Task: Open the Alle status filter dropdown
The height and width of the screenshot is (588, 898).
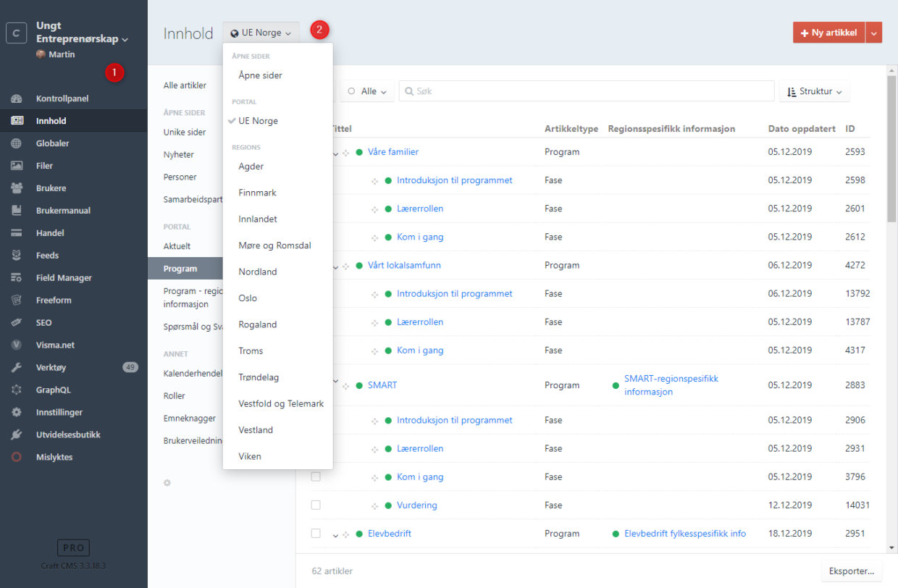Action: (367, 92)
